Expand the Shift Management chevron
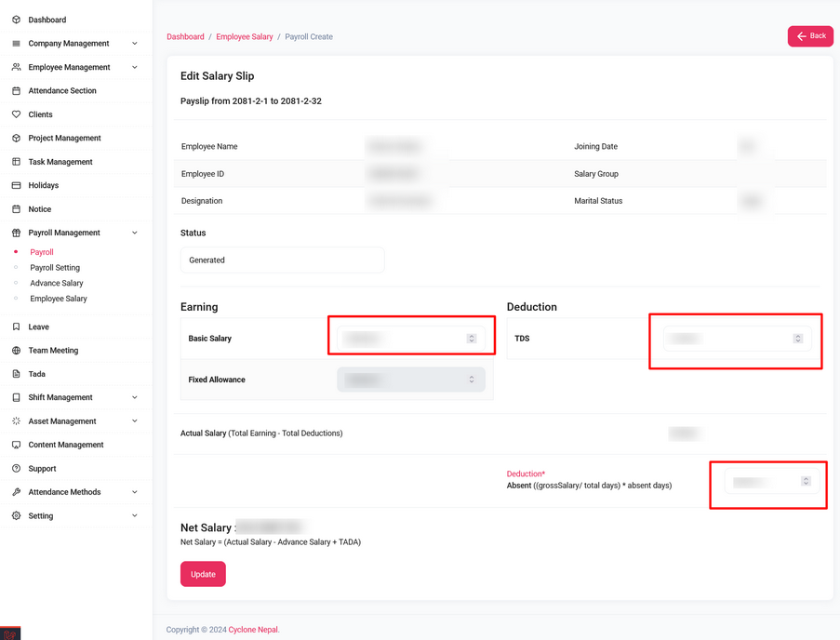This screenshot has width=840, height=640. 135,397
